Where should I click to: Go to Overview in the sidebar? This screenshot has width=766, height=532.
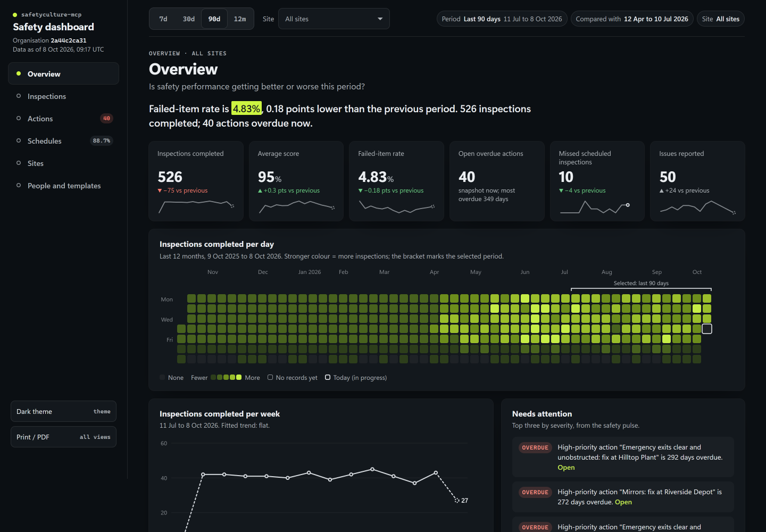pyautogui.click(x=63, y=73)
